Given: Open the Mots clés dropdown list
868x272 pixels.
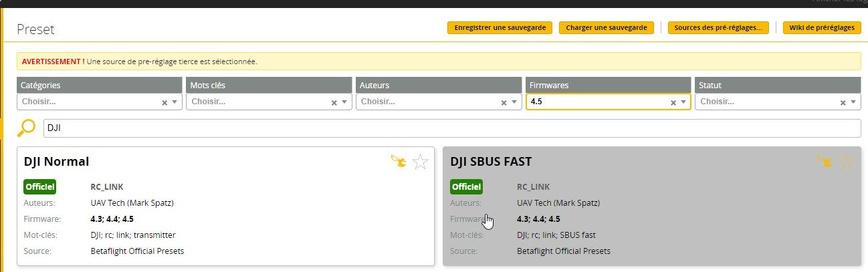Looking at the screenshot, I should pos(344,102).
